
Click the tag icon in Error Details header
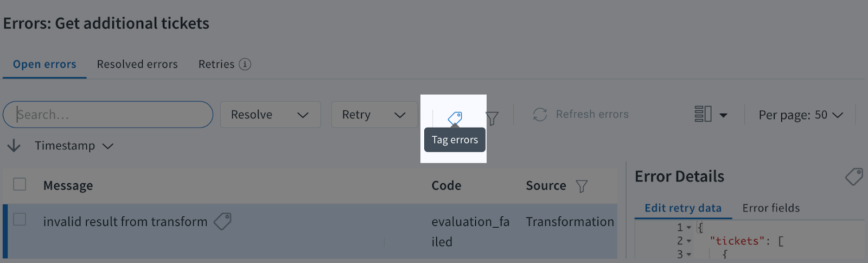point(854,177)
